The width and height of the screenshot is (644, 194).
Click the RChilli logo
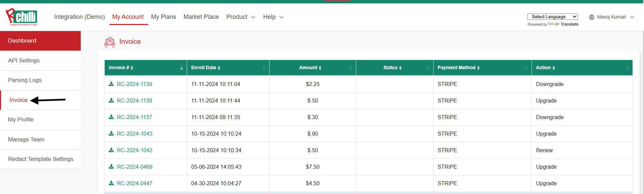tap(22, 17)
